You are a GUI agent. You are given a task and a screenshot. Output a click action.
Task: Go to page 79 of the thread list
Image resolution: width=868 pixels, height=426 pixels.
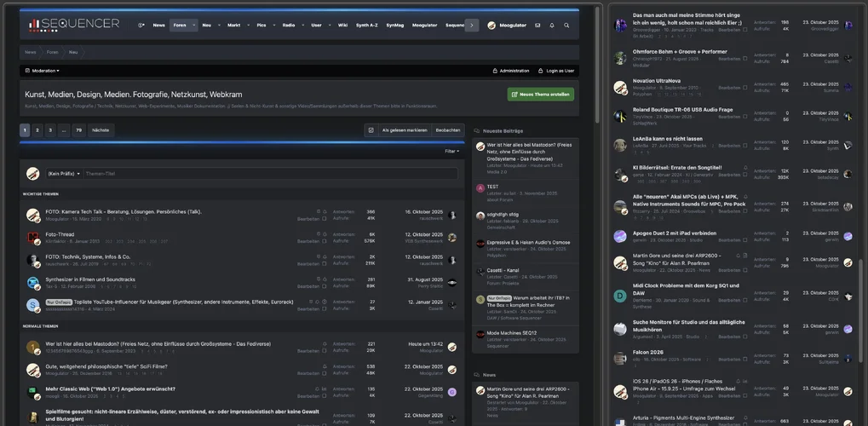78,130
